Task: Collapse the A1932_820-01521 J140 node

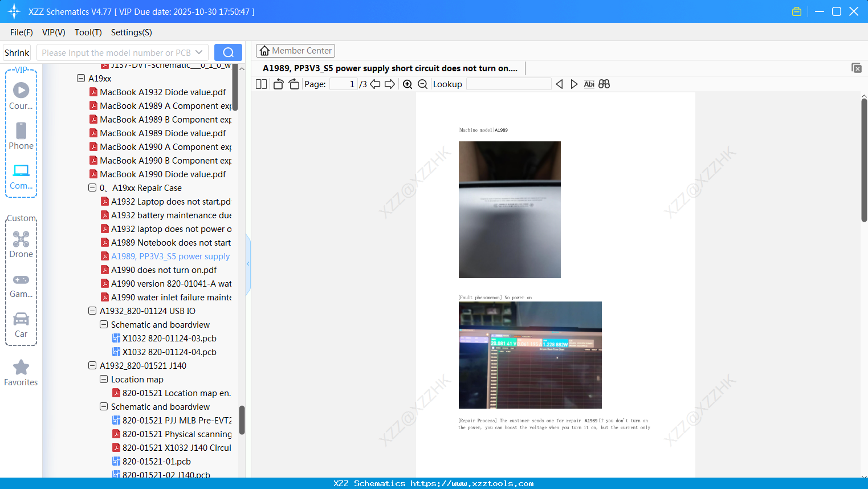Action: pyautogui.click(x=92, y=365)
